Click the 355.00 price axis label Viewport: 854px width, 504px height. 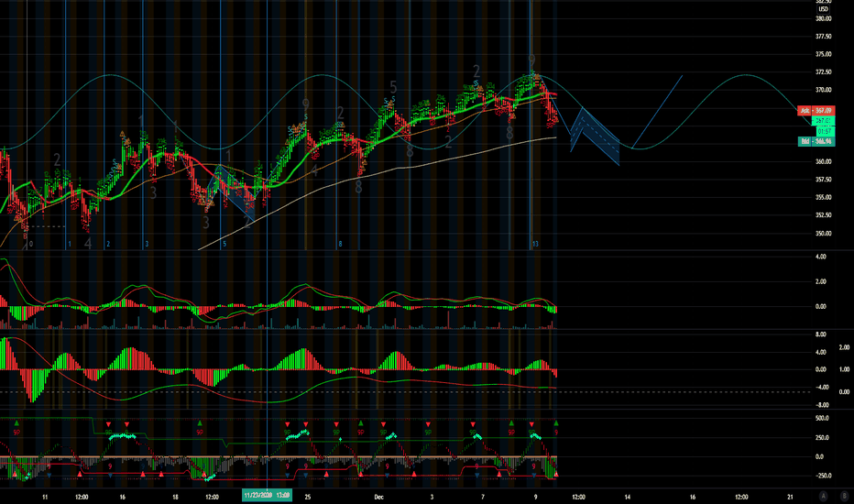823,198
